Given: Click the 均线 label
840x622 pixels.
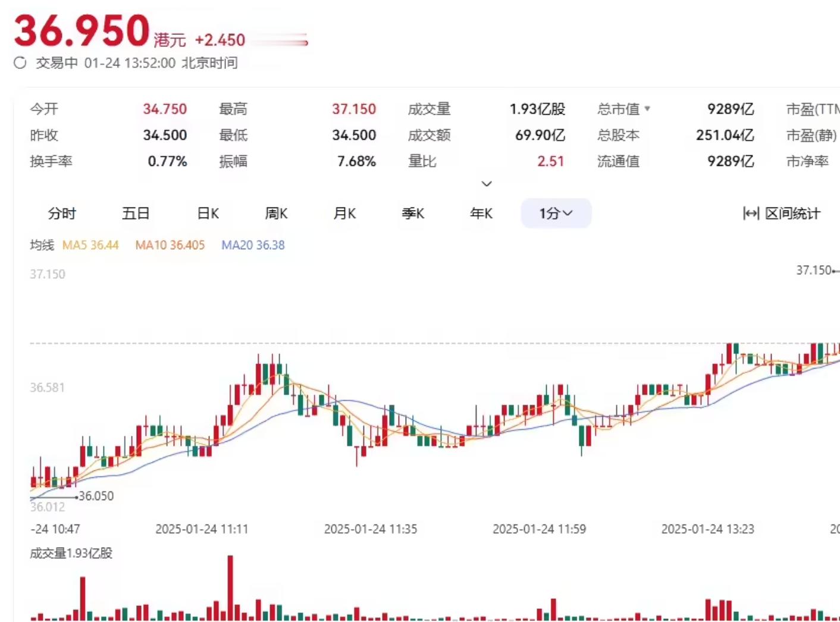Looking at the screenshot, I should [x=42, y=245].
